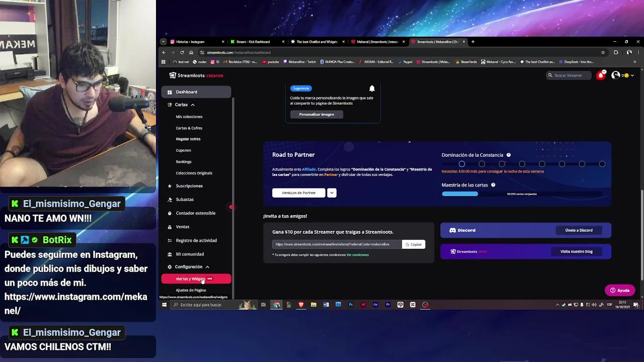
Task: Switch to Stream - Kick Dashboard tab
Action: pyautogui.click(x=257, y=42)
